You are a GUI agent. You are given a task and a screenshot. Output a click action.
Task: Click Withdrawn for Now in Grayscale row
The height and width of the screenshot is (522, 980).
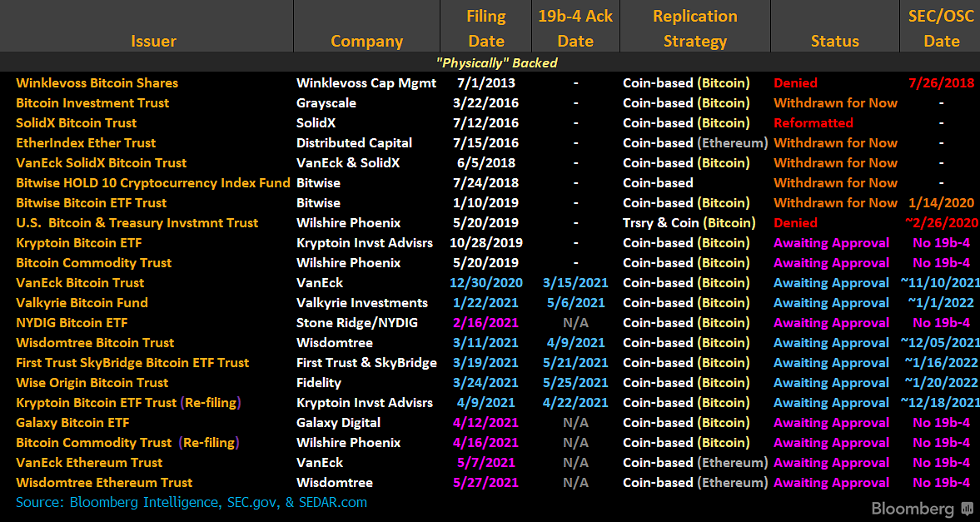(x=836, y=102)
